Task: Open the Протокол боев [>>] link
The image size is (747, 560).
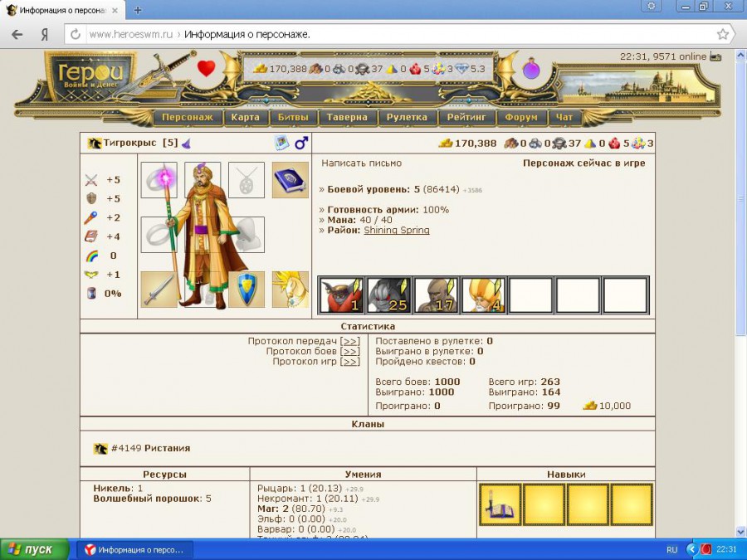Action: [350, 352]
